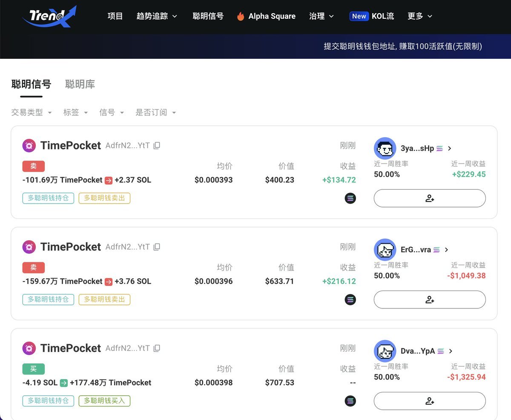511x420 pixels.
Task: Click green swap arrow before +177.48万 TimePocket
Action: point(63,383)
